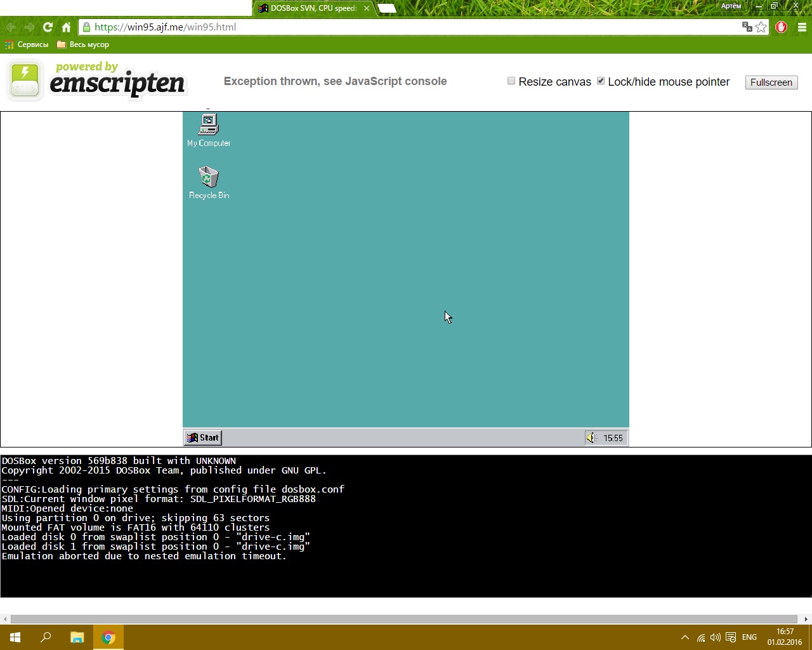
Task: Open the Сервисы apps bookmark
Action: coord(27,44)
